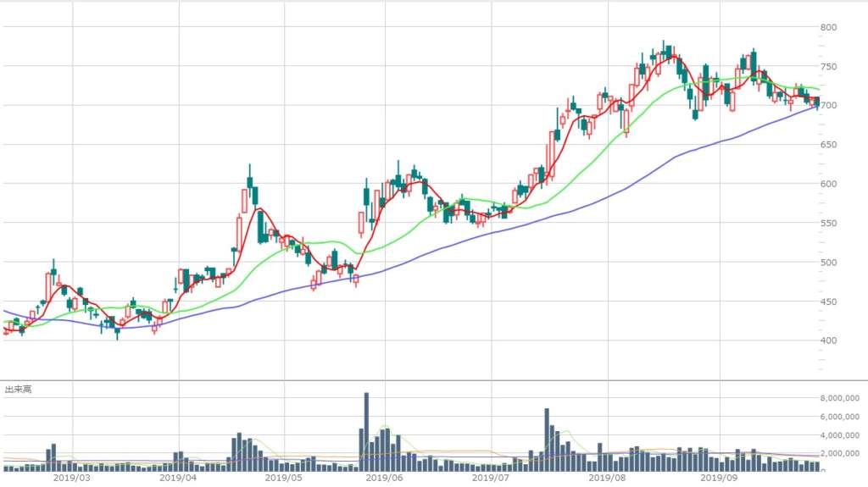Click the 2019/08 date label
The image size is (868, 487).
(607, 478)
